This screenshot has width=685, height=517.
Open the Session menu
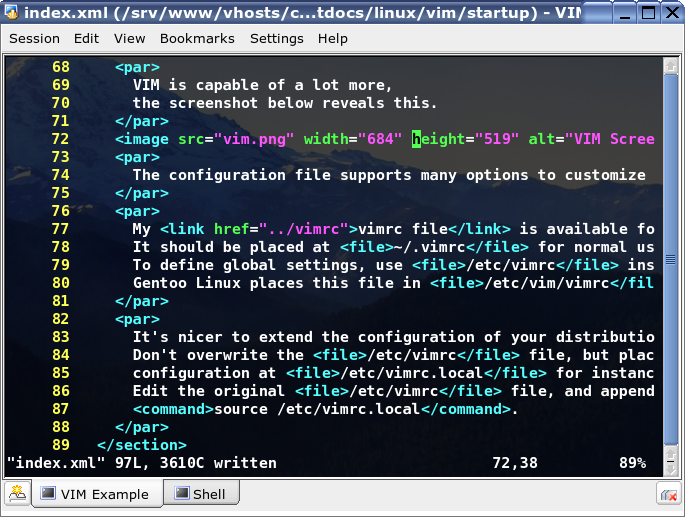click(x=35, y=39)
